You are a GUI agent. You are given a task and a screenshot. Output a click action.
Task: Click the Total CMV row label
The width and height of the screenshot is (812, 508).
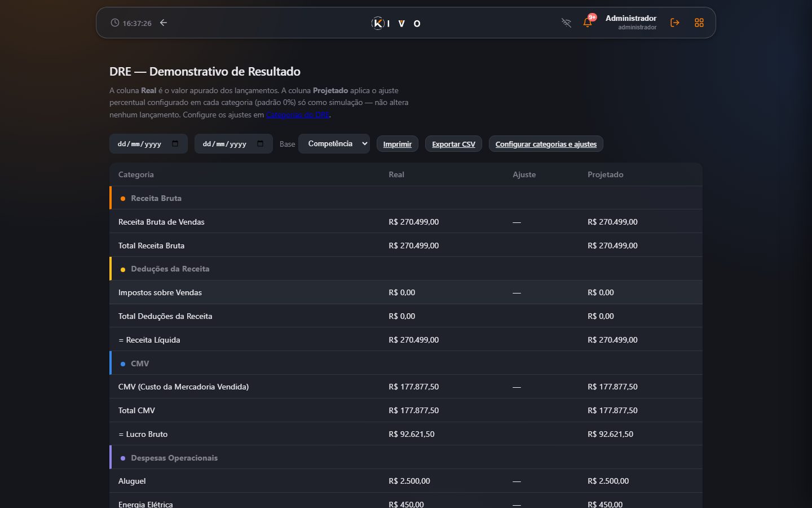point(136,410)
